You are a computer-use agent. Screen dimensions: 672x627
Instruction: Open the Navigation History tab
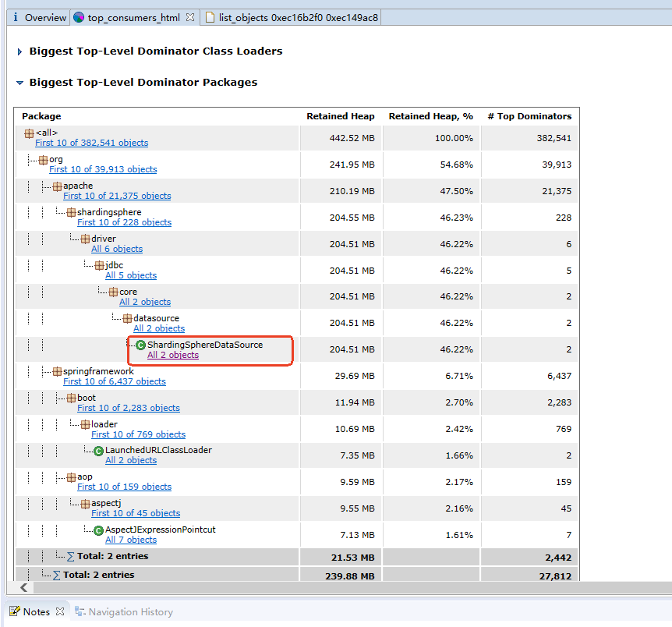(130, 612)
